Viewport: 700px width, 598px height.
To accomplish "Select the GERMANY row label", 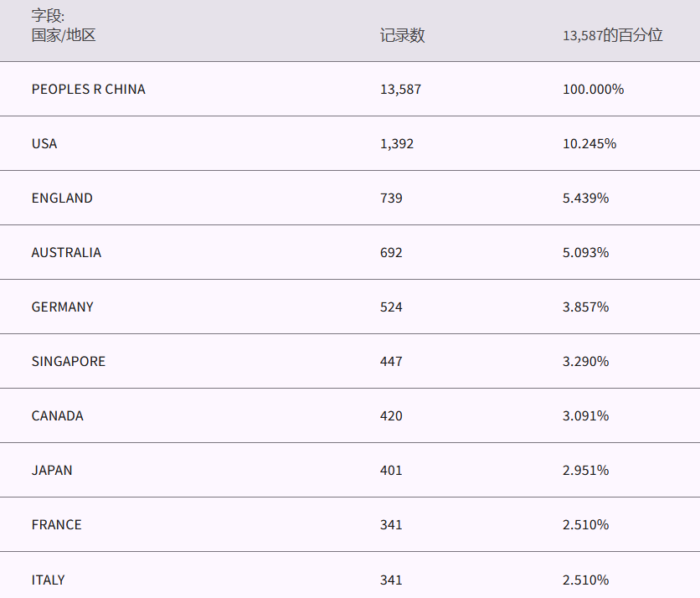I will [x=63, y=307].
